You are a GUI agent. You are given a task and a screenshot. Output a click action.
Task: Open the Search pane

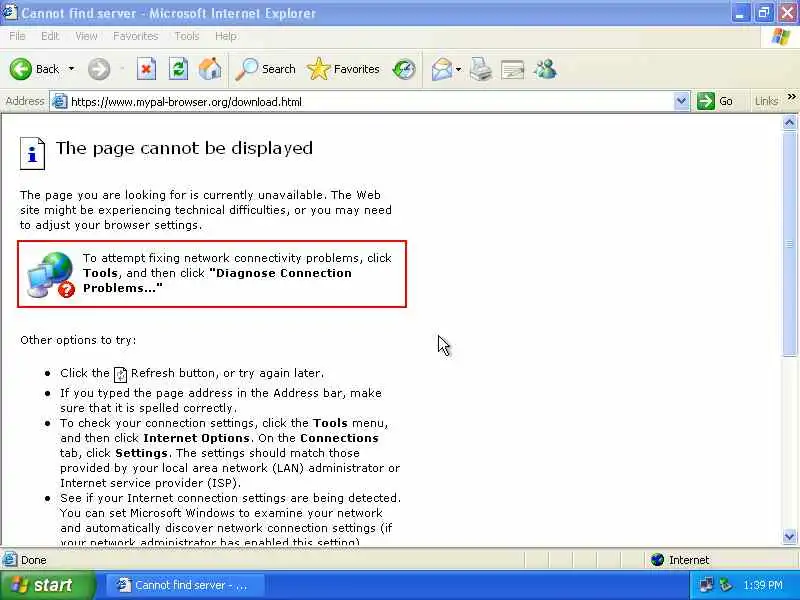265,69
